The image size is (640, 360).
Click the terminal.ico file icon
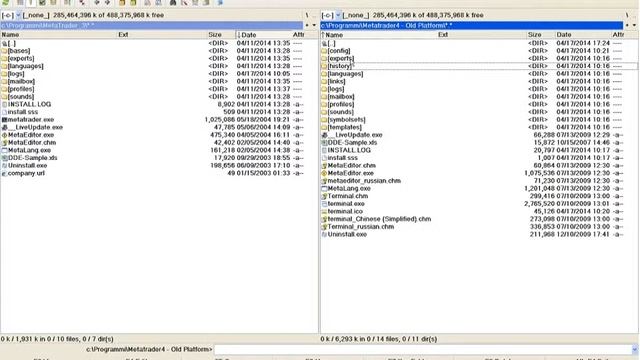tap(324, 211)
